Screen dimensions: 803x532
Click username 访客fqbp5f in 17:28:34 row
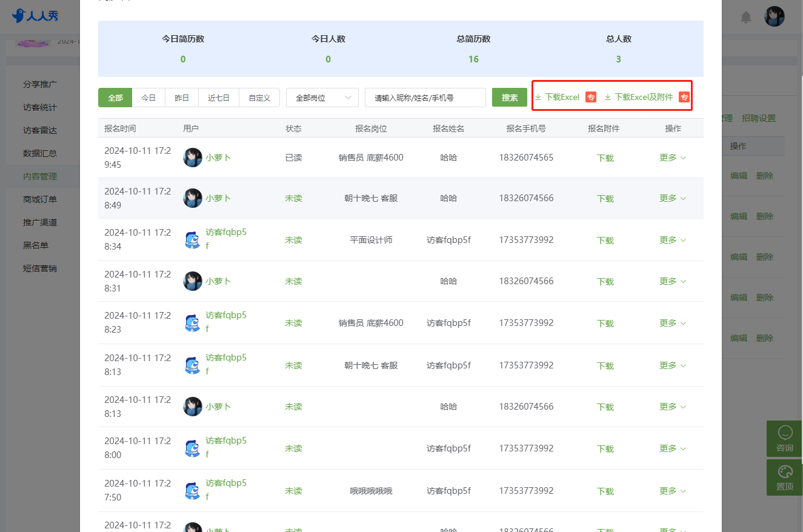[226, 238]
